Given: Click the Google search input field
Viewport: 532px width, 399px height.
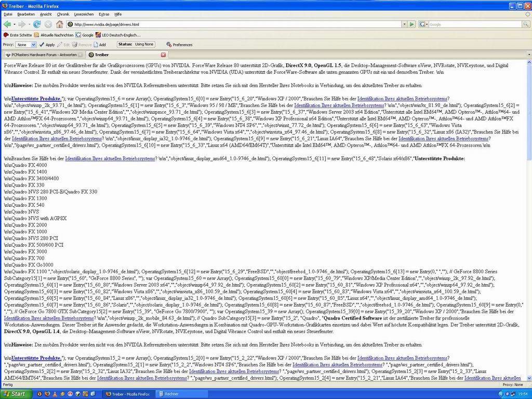Looking at the screenshot, I should [475, 24].
